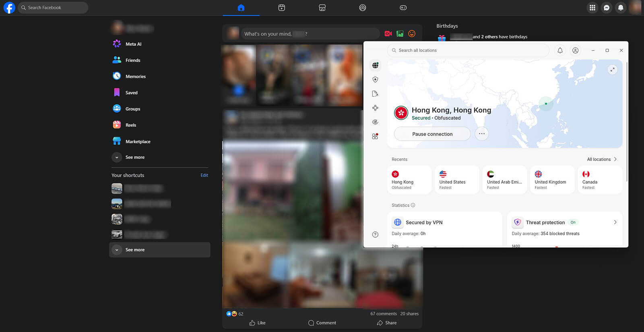The height and width of the screenshot is (332, 644).
Task: Click into the Search Facebook field
Action: click(x=53, y=8)
